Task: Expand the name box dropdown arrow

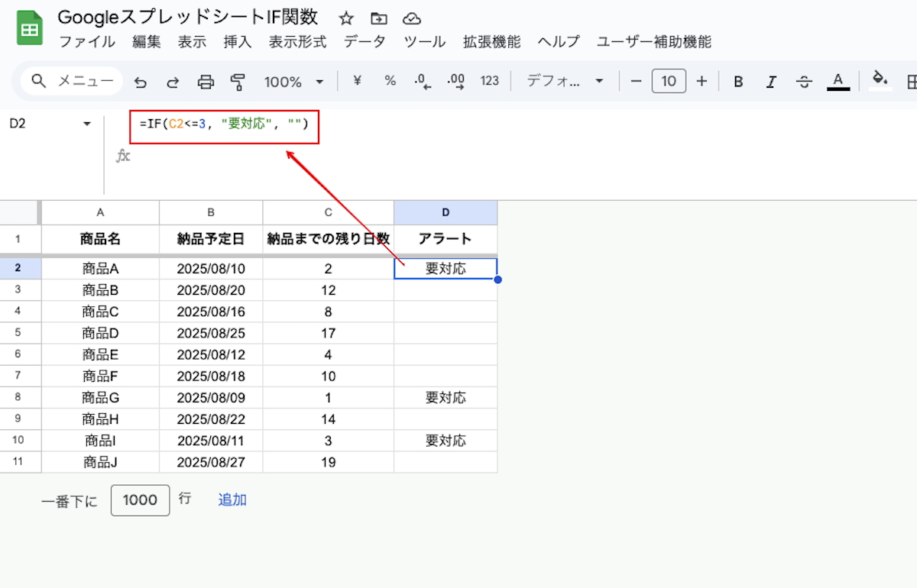Action: 87,124
